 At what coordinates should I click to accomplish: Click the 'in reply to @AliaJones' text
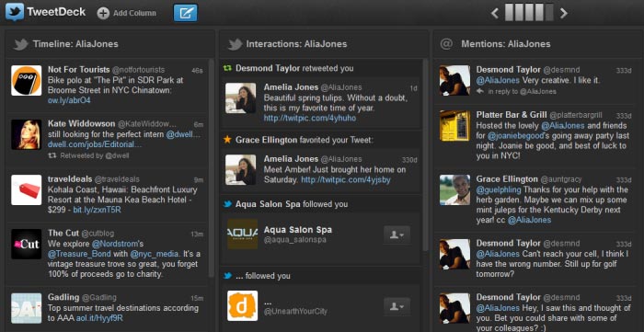522,92
